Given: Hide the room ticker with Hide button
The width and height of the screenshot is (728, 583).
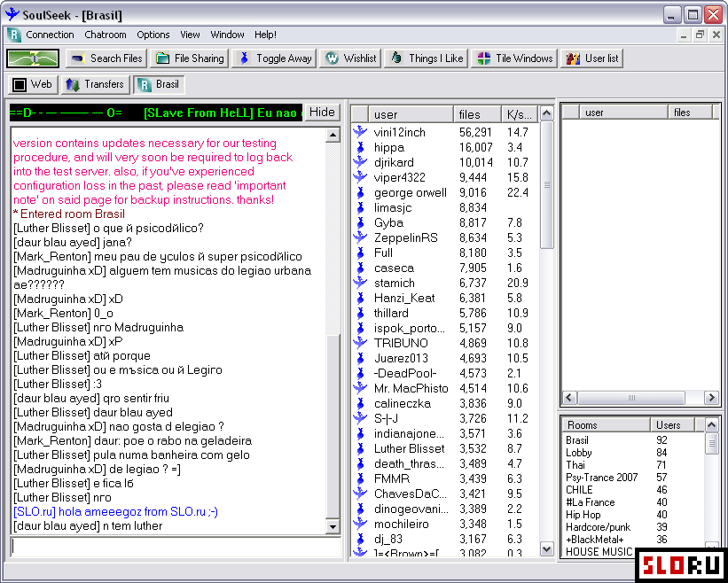Looking at the screenshot, I should click(x=322, y=113).
